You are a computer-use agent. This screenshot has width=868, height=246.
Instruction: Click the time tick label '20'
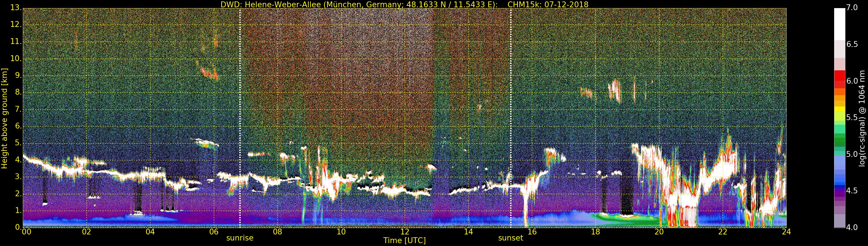[x=659, y=232]
